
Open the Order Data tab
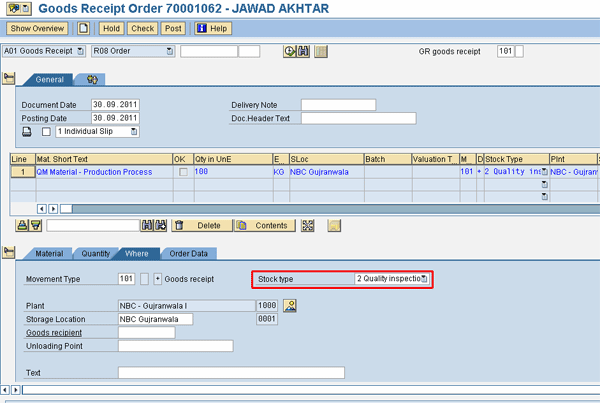pos(188,253)
